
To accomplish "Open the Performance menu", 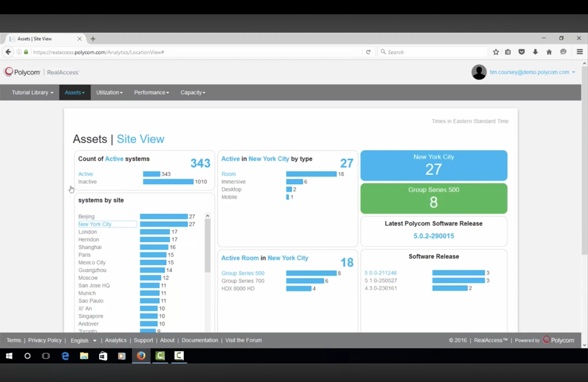I will click(x=151, y=92).
